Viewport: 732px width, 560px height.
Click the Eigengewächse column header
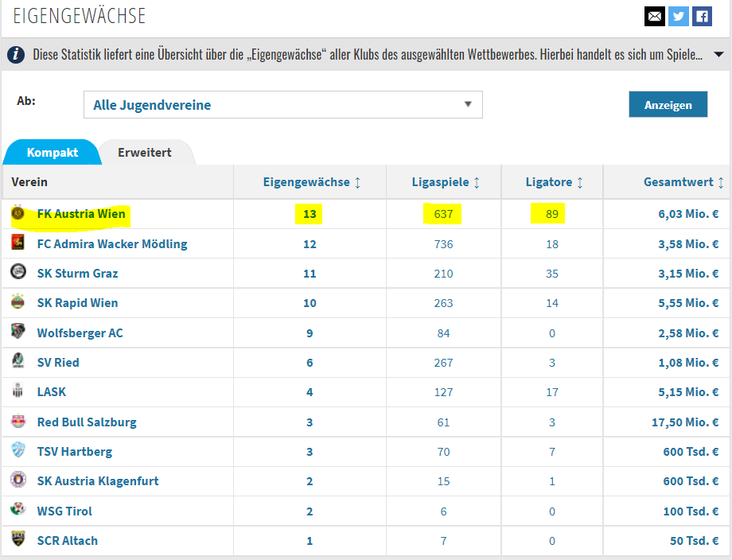[306, 182]
